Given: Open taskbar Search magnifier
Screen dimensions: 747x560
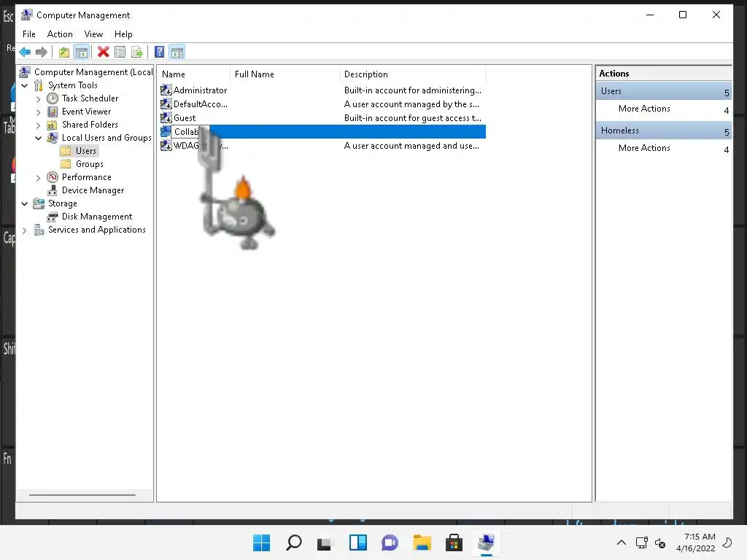Looking at the screenshot, I should tap(293, 542).
